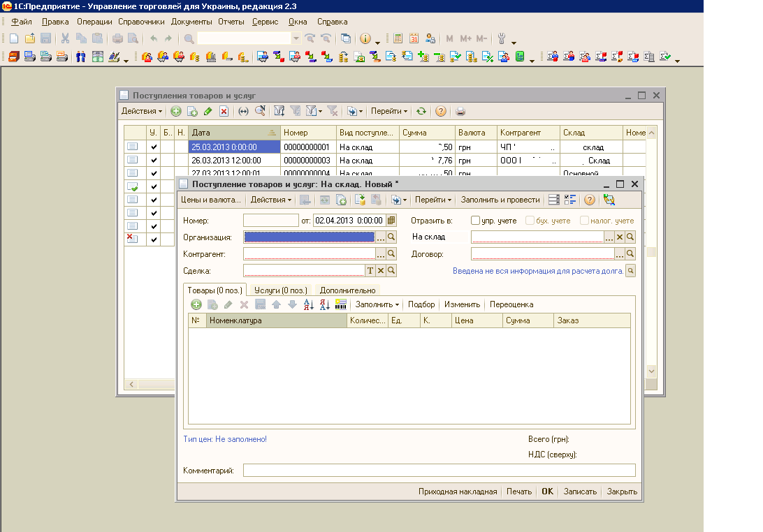The width and height of the screenshot is (763, 532).
Task: Click the Номер input field in document form
Action: 271,221
